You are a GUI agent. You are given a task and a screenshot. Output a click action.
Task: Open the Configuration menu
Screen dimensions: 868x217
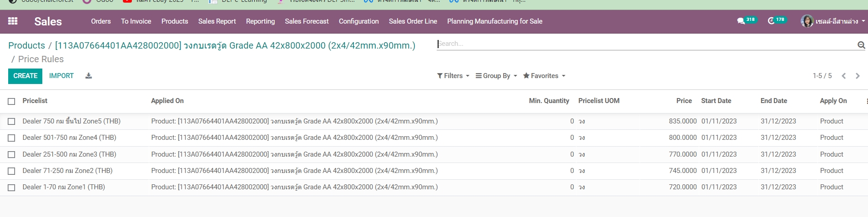[358, 21]
